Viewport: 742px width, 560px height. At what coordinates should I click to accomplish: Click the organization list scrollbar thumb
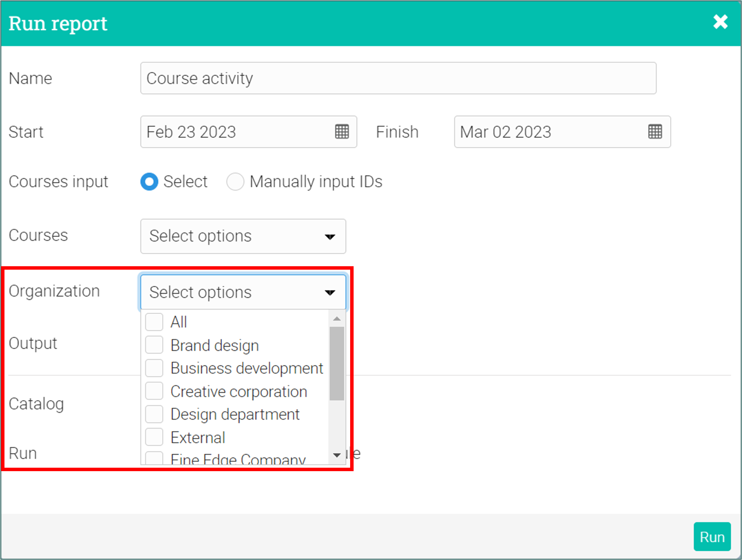[x=337, y=363]
